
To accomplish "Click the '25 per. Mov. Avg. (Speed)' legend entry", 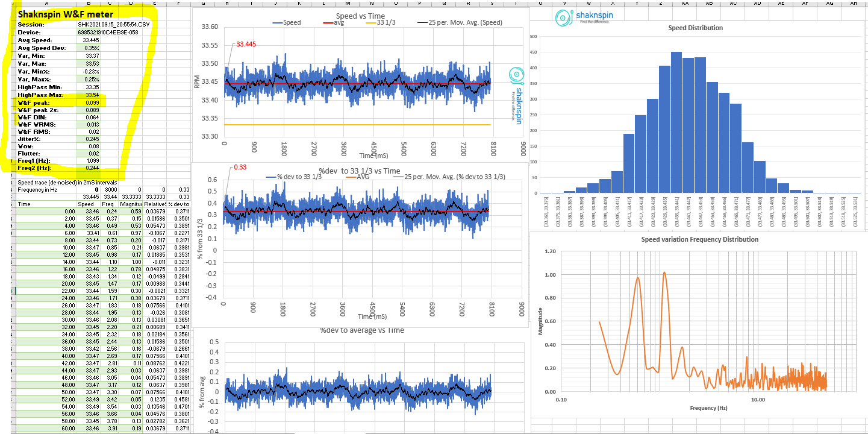I will 460,23.
